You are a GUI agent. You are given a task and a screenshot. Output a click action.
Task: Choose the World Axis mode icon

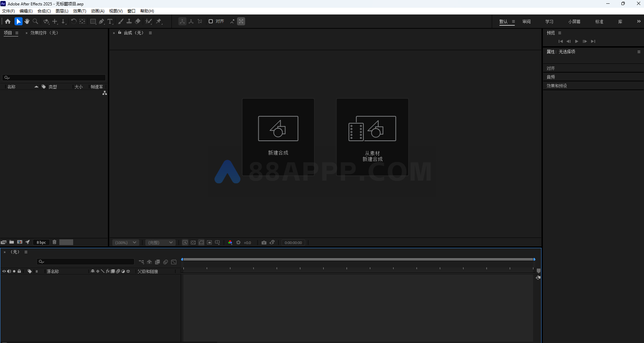[x=191, y=21]
